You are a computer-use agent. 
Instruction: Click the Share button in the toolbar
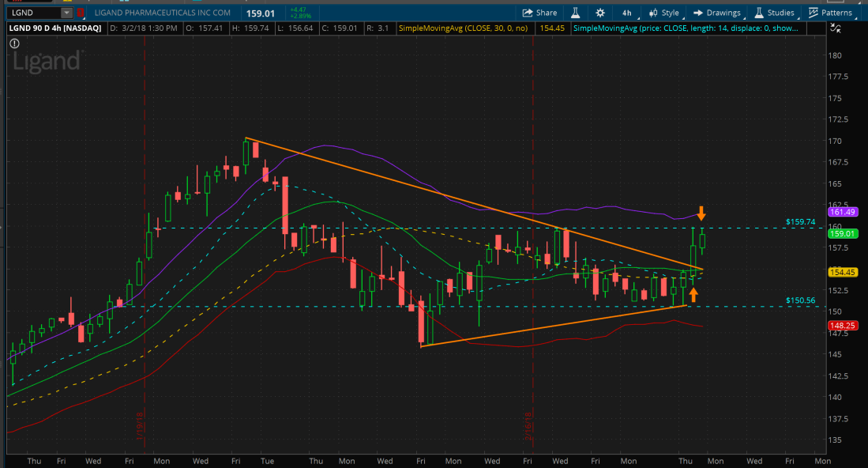click(539, 13)
